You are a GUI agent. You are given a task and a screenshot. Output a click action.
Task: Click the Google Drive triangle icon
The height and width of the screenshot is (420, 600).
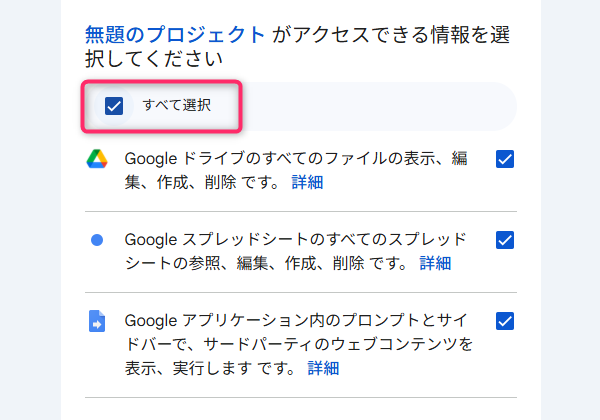(x=97, y=159)
